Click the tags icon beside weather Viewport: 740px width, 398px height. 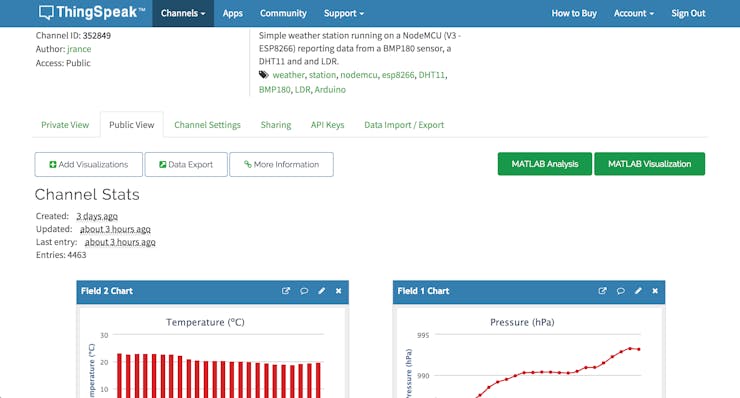click(264, 75)
